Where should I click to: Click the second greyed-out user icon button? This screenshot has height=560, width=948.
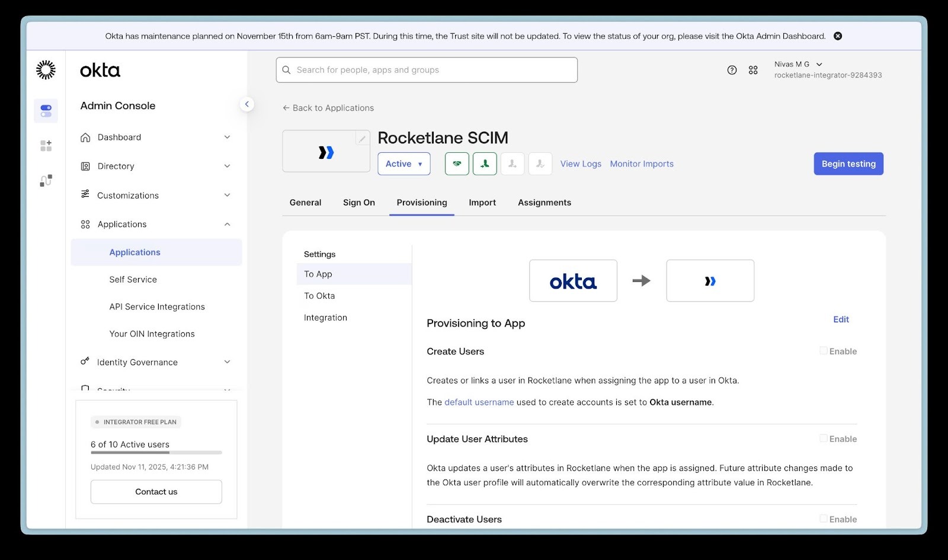[x=540, y=164]
